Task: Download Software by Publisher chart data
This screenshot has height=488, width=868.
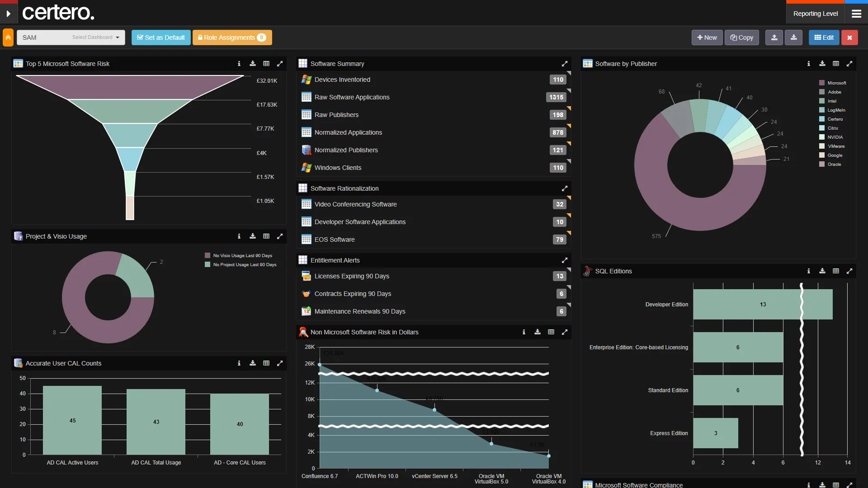Action: click(x=822, y=64)
